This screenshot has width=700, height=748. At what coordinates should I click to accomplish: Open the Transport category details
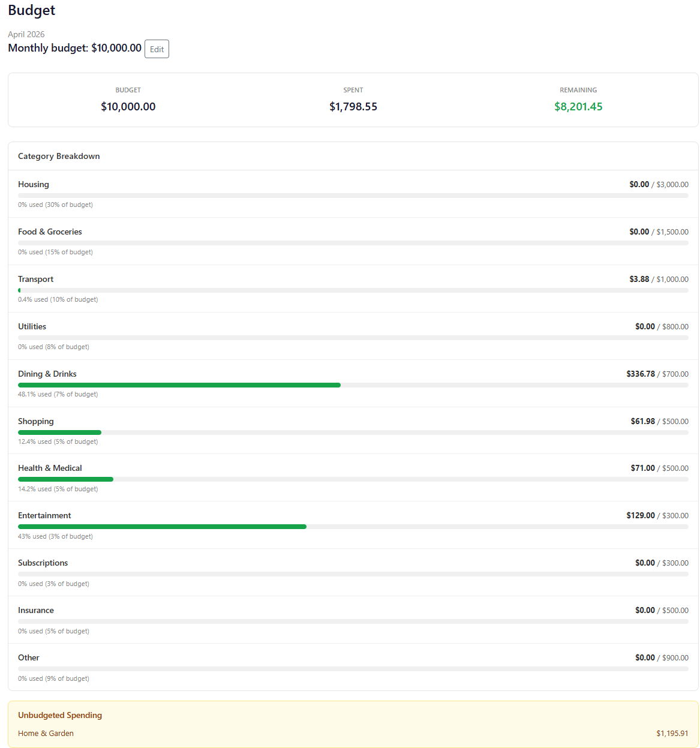[35, 279]
